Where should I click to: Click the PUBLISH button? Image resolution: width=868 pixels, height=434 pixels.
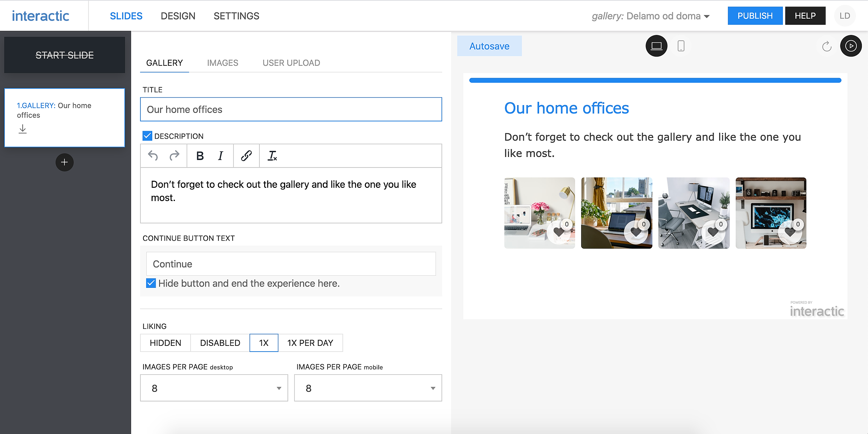coord(755,16)
